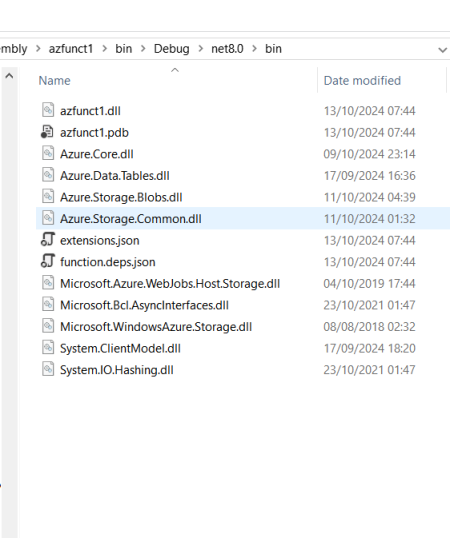Select the Azure.Storage.Common.dll row

point(243,218)
